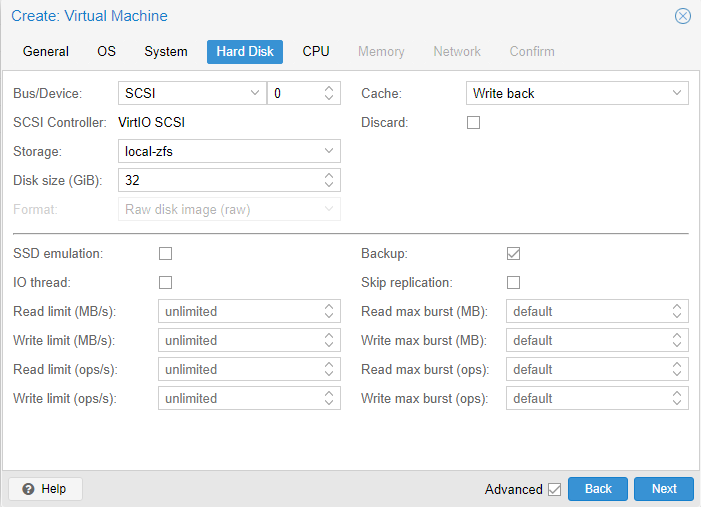Toggle the Discard checkbox
This screenshot has width=701, height=507.
[473, 123]
